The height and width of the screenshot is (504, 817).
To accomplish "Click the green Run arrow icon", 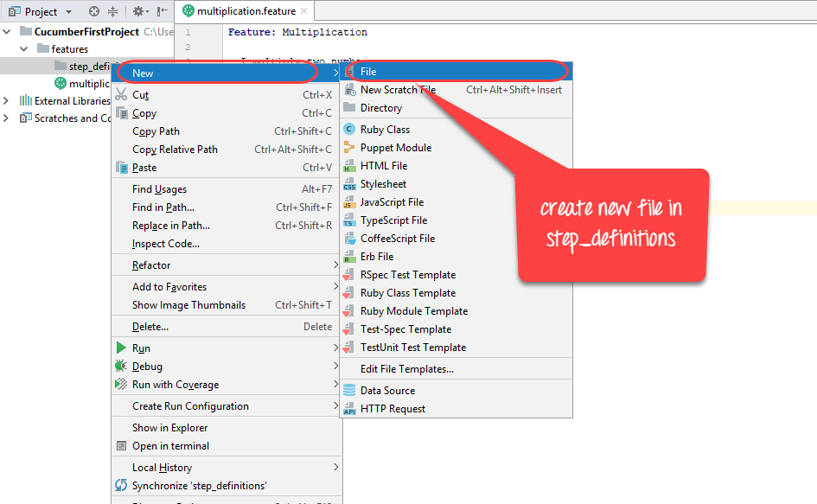I will click(121, 348).
